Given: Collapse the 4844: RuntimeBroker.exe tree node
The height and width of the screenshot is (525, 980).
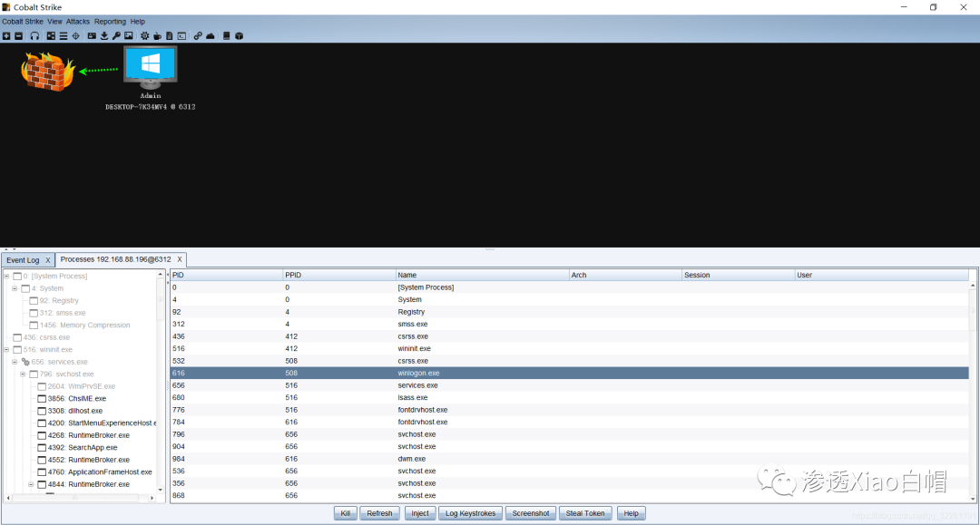Looking at the screenshot, I should (x=31, y=484).
